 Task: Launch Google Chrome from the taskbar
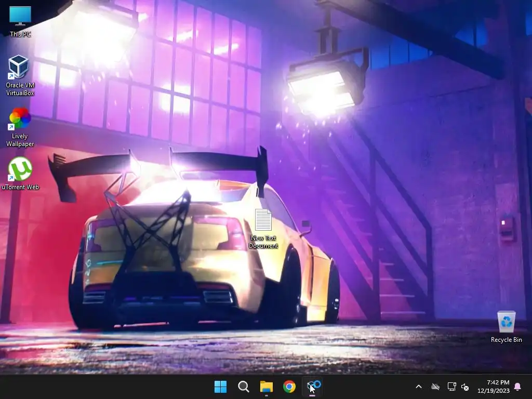(x=289, y=387)
